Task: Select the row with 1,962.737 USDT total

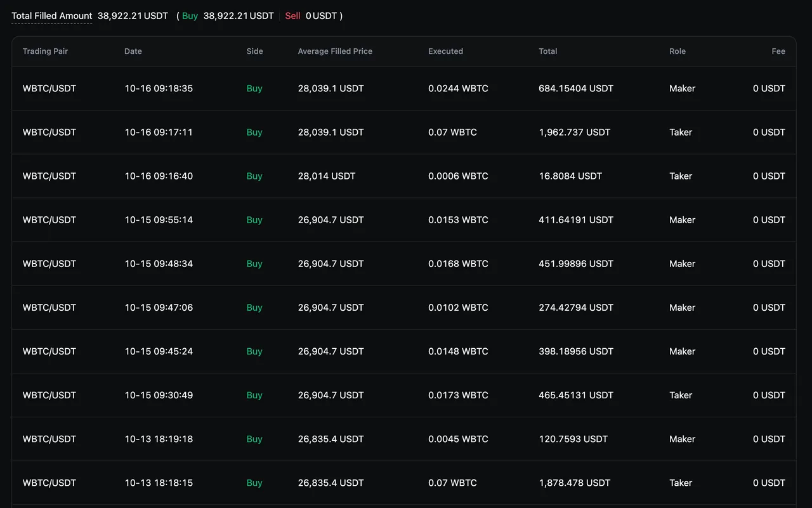Action: click(574, 133)
